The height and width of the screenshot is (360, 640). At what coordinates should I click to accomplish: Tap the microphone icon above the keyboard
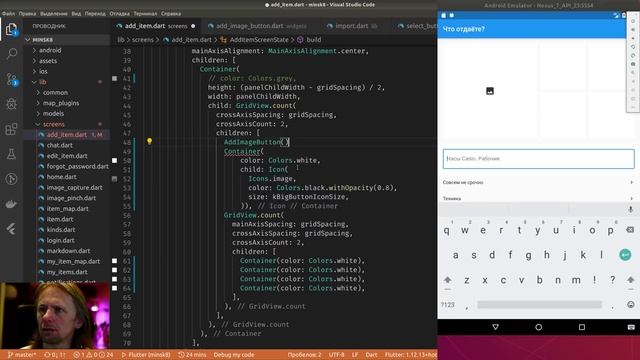point(631,209)
